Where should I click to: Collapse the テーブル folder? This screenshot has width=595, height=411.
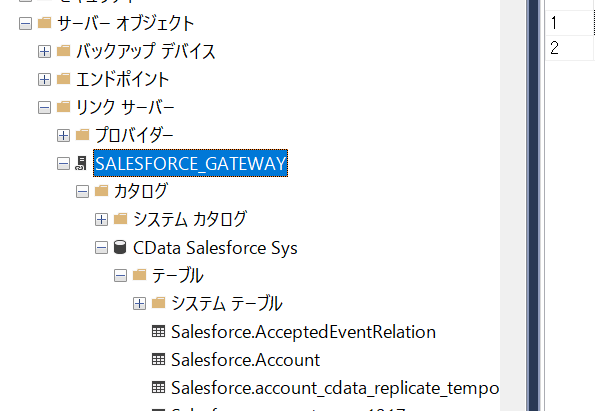coord(120,276)
